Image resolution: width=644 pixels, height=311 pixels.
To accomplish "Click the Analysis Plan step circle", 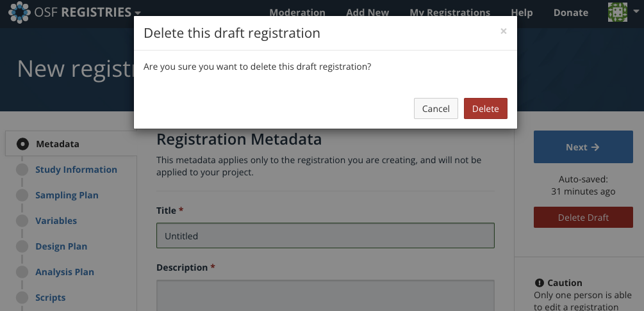I will 23,272.
